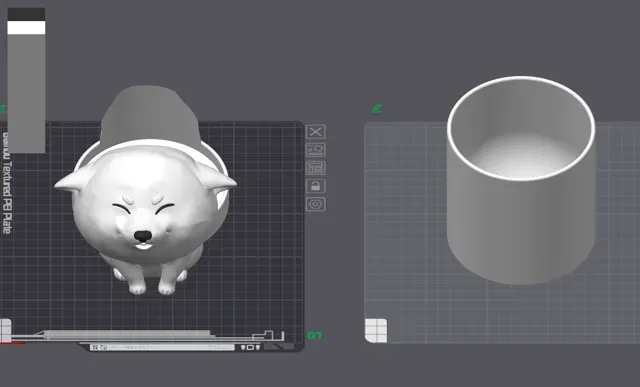Select the cylindrical cup model on right plate

(x=521, y=180)
